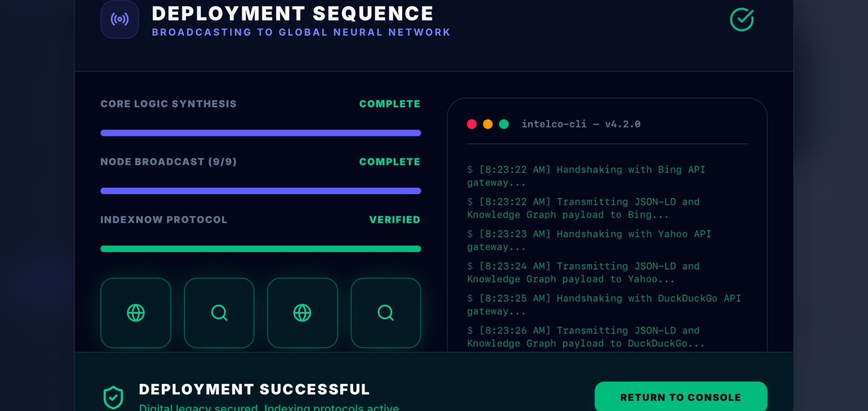Select the Handshaking with DuckDuckGo API log line
The image size is (868, 411).
coord(603,305)
